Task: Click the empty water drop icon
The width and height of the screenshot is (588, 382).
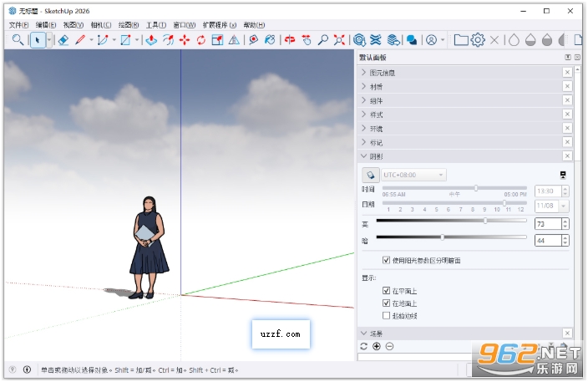Action: coord(514,40)
